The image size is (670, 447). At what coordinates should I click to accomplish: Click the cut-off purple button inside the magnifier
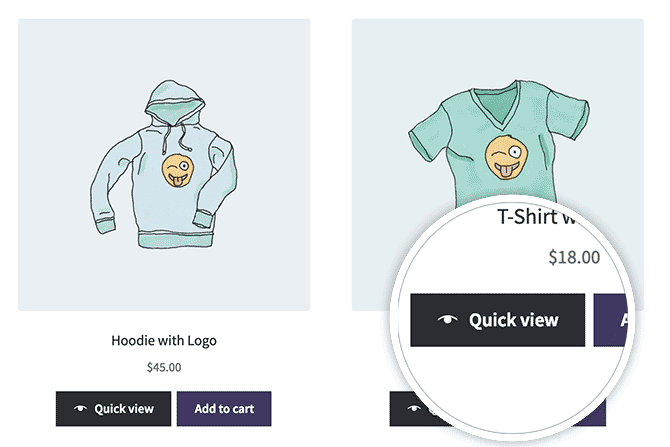click(611, 320)
